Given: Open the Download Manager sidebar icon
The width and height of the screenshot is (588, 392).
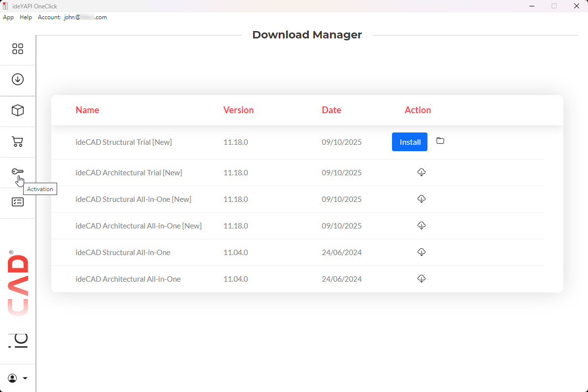Looking at the screenshot, I should pyautogui.click(x=18, y=79).
